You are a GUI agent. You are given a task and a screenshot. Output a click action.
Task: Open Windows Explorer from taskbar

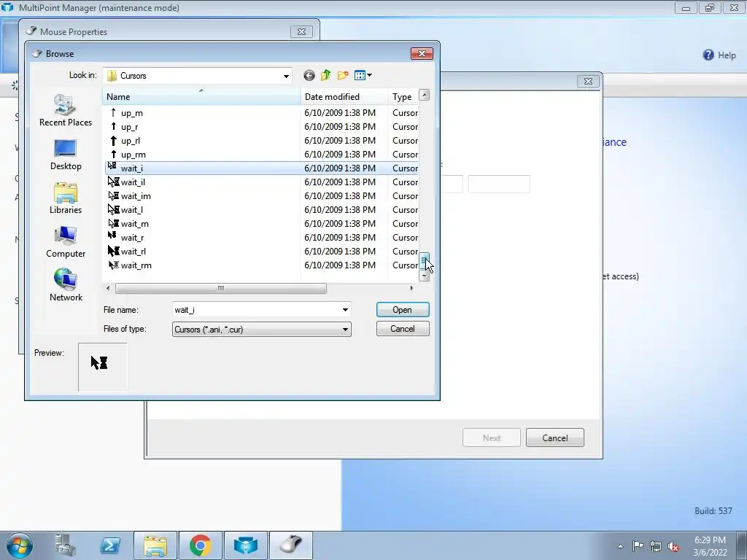click(x=155, y=545)
